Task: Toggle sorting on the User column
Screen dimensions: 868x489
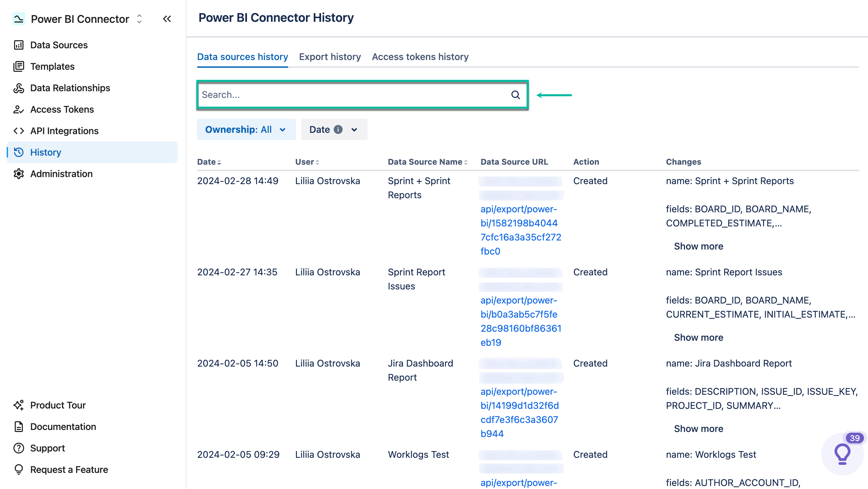Action: [318, 162]
